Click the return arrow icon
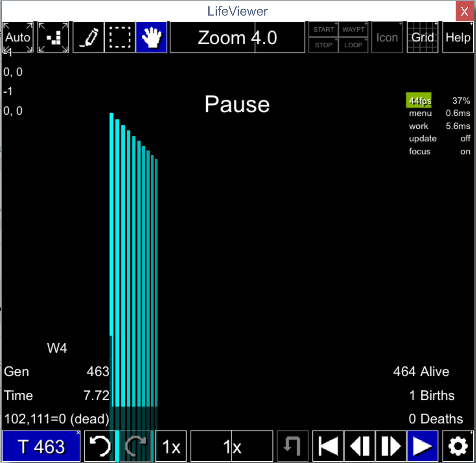The width and height of the screenshot is (476, 463). 293,446
